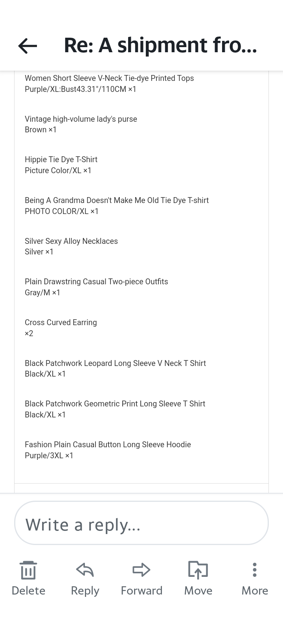Viewport: 283px width, 644px height.
Task: Tap Women Short Sleeve V-Neck Tie-dye Tops
Action: (109, 78)
